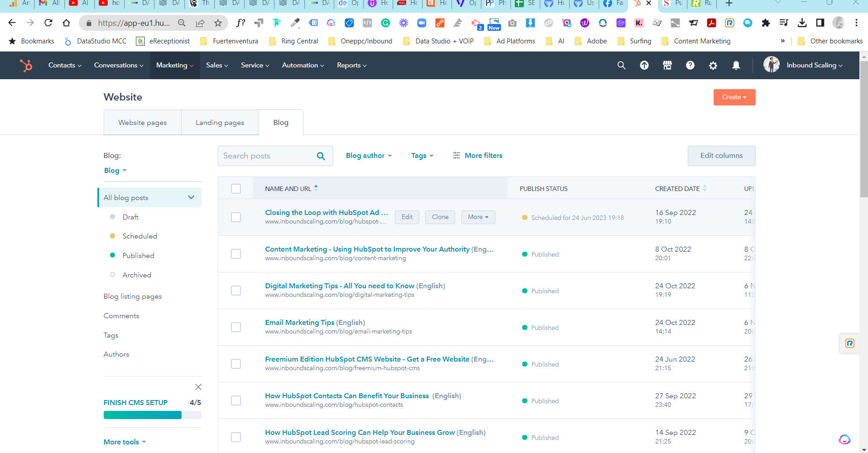Click the notifications bell icon
This screenshot has width=868, height=453.
pos(736,65)
